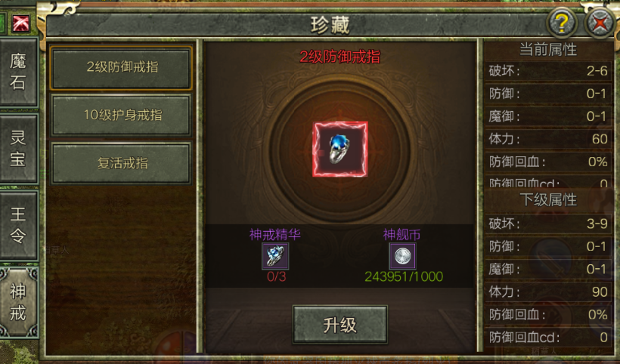Tap the 243951/1000 currency amount
This screenshot has width=620, height=364.
pyautogui.click(x=404, y=276)
